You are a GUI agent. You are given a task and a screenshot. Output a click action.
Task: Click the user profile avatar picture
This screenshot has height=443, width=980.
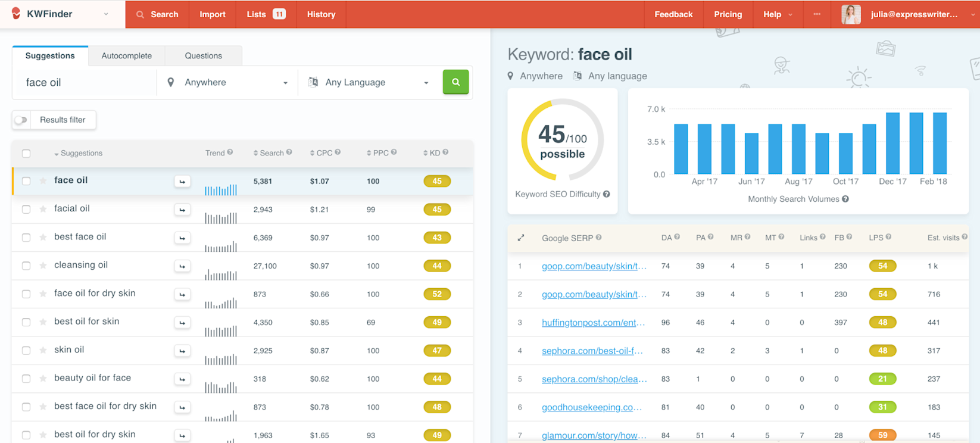851,14
